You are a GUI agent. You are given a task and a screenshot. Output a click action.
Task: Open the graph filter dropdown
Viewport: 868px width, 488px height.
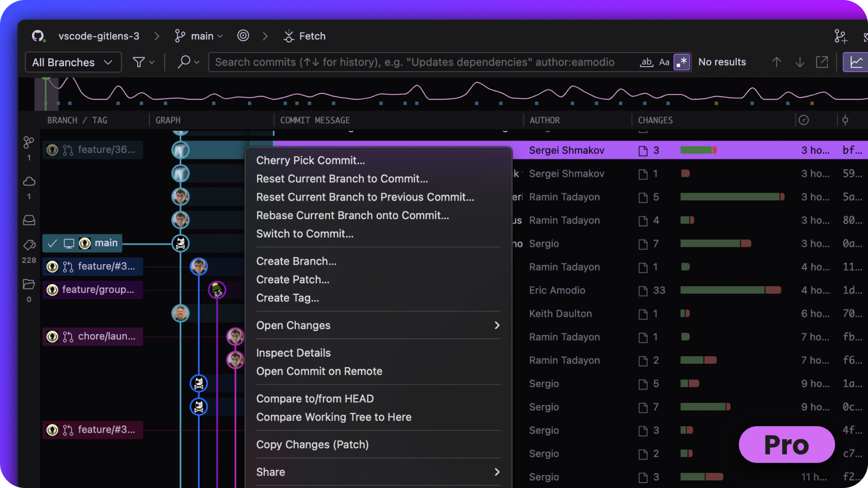tap(144, 62)
